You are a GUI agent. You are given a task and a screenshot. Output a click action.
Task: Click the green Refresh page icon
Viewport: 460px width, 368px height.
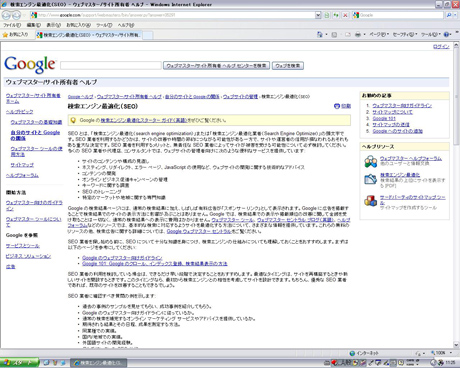[336, 15]
